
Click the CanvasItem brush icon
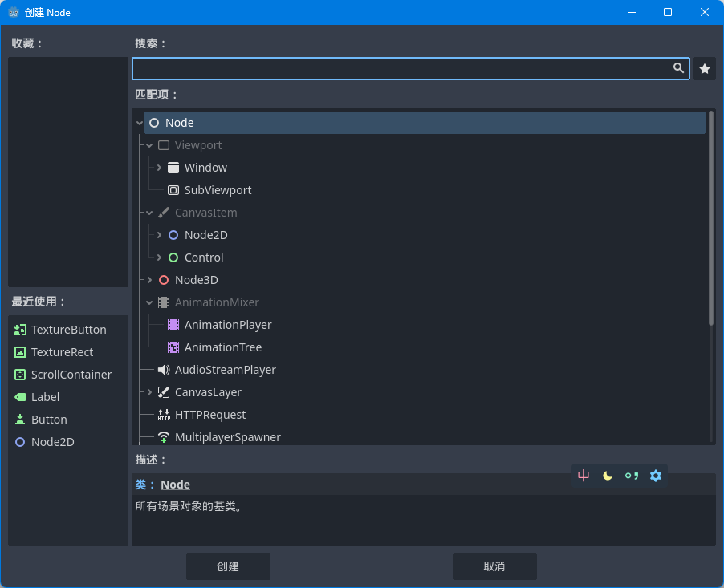coord(164,213)
